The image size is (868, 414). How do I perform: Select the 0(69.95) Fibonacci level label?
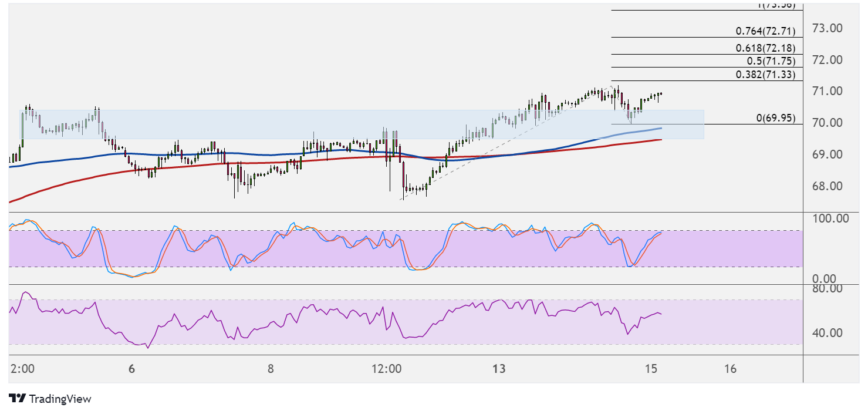[776, 118]
